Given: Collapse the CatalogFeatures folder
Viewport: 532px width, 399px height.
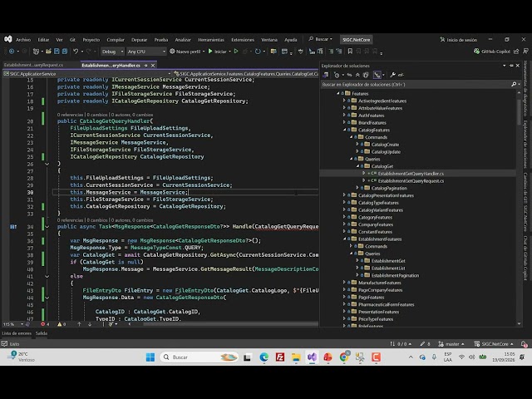Looking at the screenshot, I should (x=344, y=130).
